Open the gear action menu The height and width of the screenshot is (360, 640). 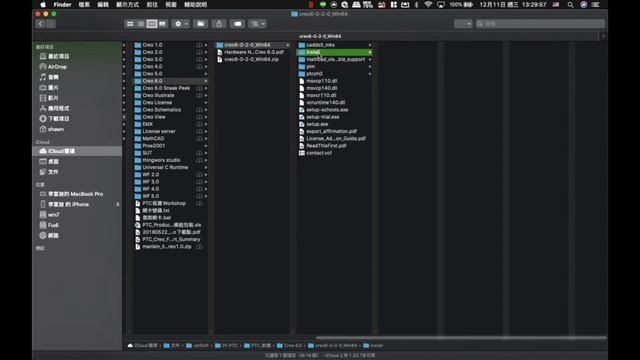point(181,24)
